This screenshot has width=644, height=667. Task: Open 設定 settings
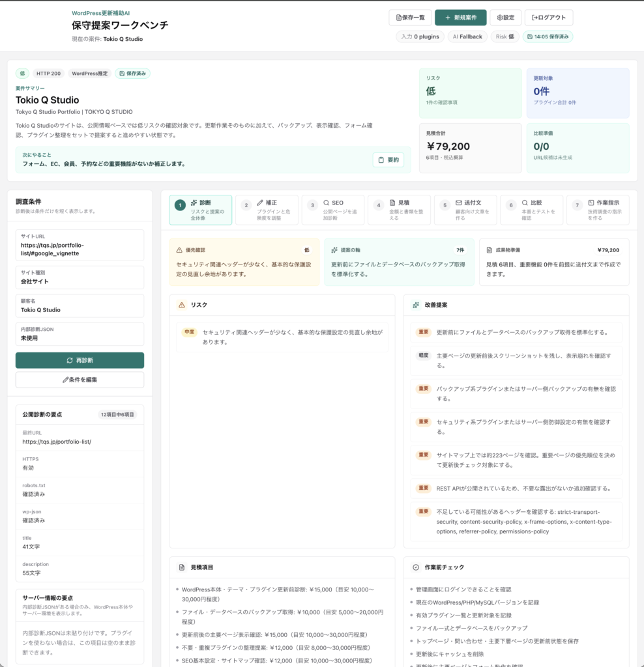[506, 18]
